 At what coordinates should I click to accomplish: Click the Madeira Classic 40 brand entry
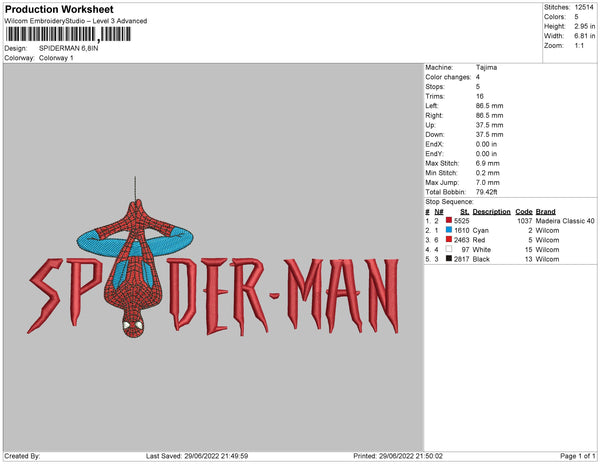click(565, 221)
